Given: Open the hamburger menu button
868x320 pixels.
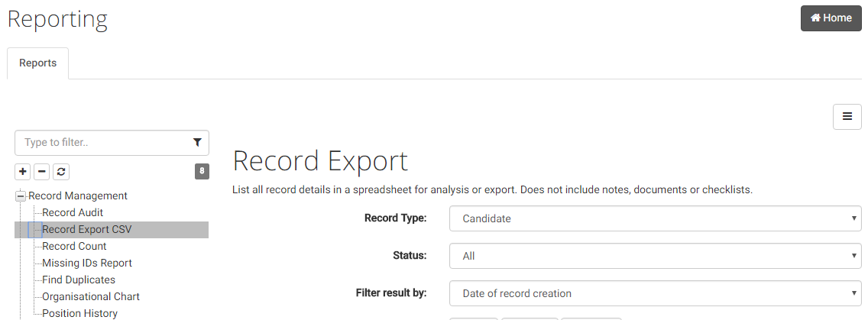Looking at the screenshot, I should [847, 116].
